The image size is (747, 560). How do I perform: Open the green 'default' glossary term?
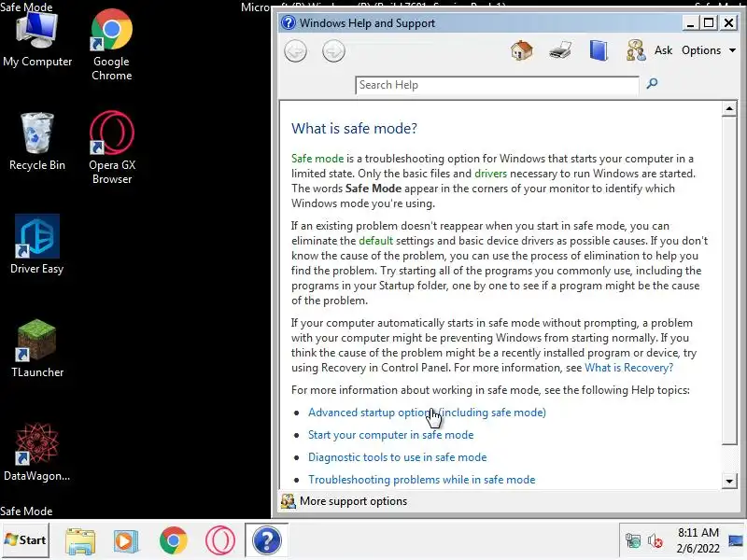click(375, 241)
